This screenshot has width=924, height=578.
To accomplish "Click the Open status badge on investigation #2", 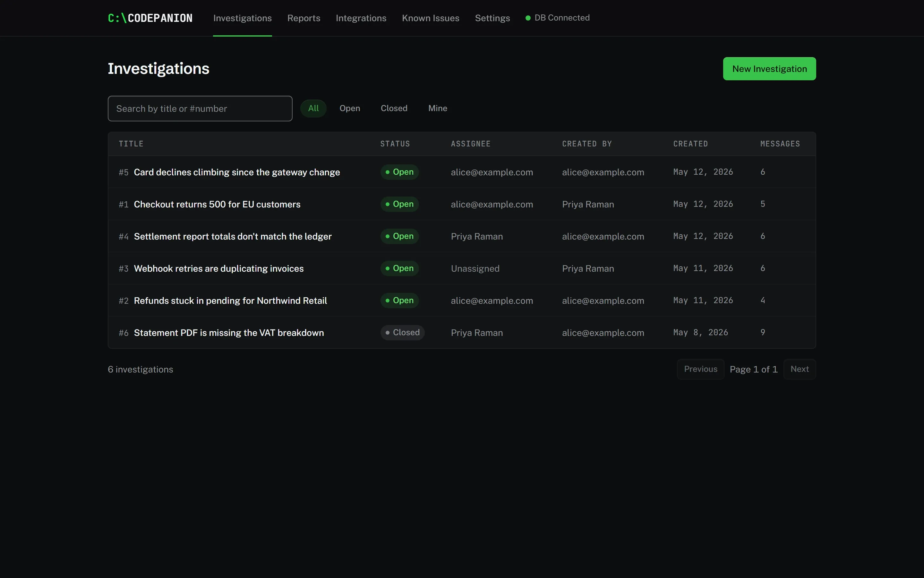I will coord(399,301).
